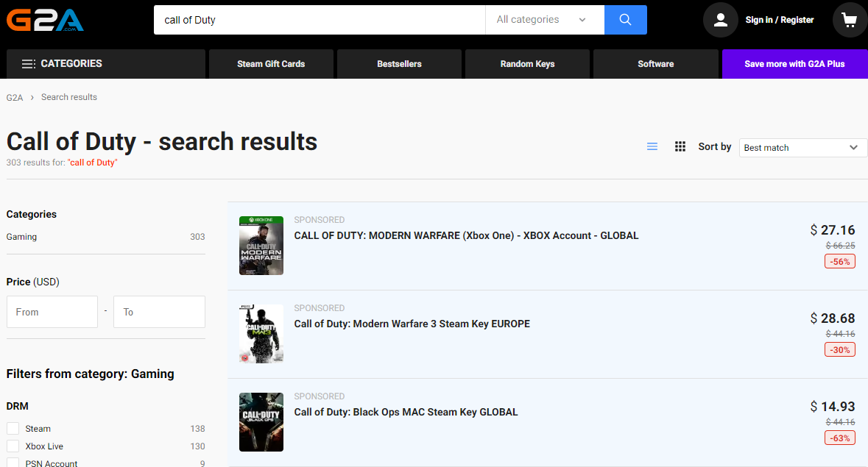
Task: Open Call of Duty: Black Ops MAC listing
Action: 406,412
